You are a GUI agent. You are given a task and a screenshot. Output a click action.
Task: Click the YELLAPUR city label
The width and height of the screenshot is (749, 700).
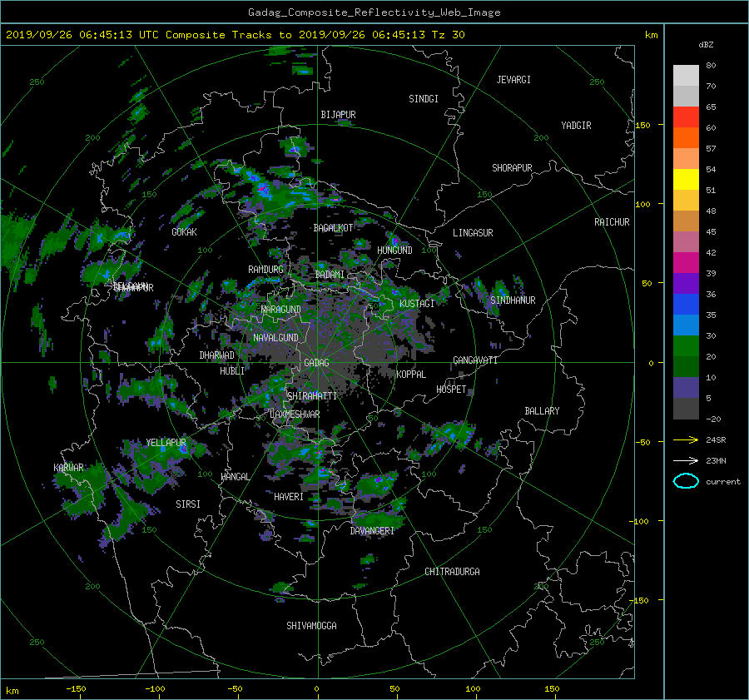click(x=166, y=443)
